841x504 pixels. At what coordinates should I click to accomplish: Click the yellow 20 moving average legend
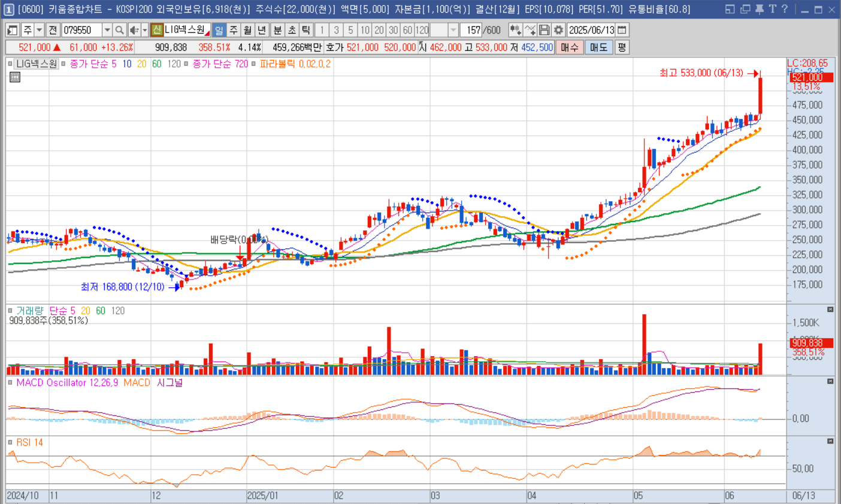pyautogui.click(x=142, y=64)
